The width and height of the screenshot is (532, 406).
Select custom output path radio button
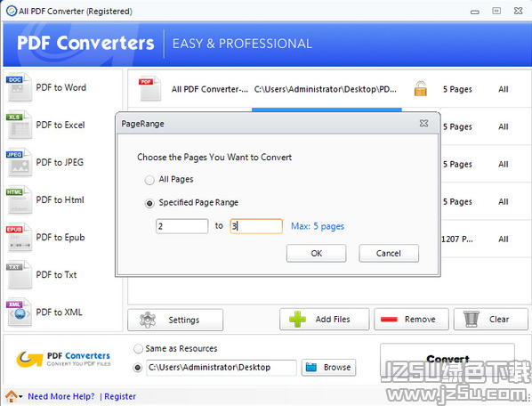(x=137, y=368)
